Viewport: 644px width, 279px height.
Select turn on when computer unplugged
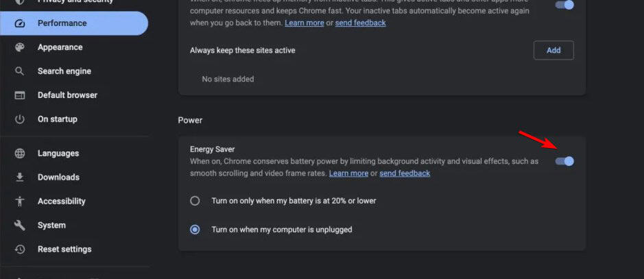click(x=195, y=230)
